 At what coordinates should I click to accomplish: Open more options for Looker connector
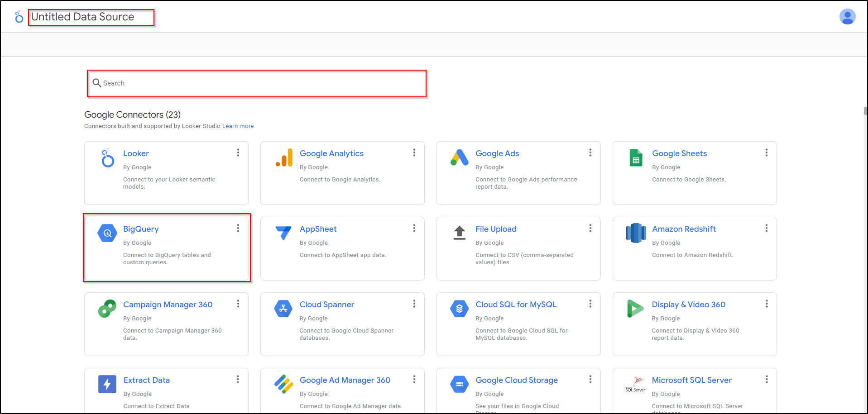point(238,153)
